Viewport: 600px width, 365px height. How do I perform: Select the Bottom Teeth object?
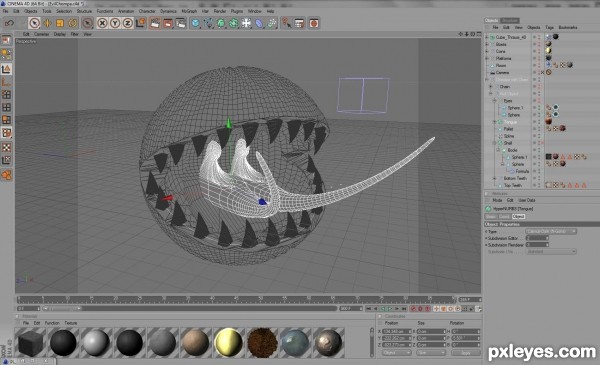click(x=515, y=178)
